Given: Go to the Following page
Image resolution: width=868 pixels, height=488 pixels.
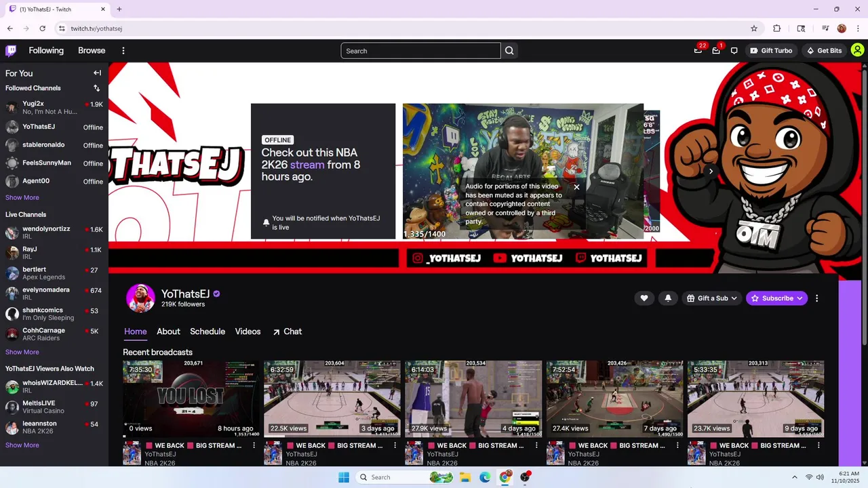Looking at the screenshot, I should (x=46, y=51).
